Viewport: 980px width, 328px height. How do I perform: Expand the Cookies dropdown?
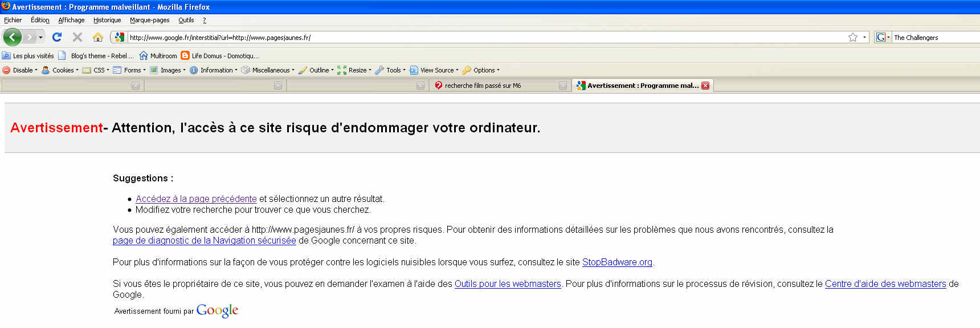[77, 70]
